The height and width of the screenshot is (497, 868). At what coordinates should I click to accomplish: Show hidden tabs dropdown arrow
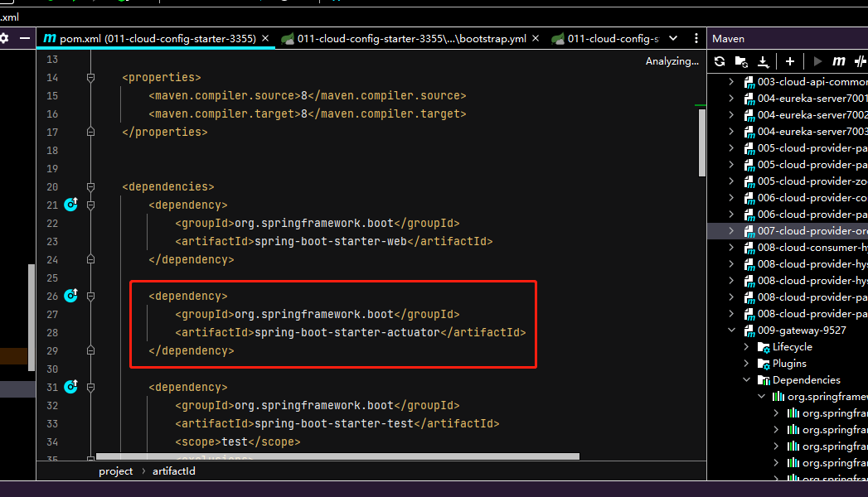(673, 38)
